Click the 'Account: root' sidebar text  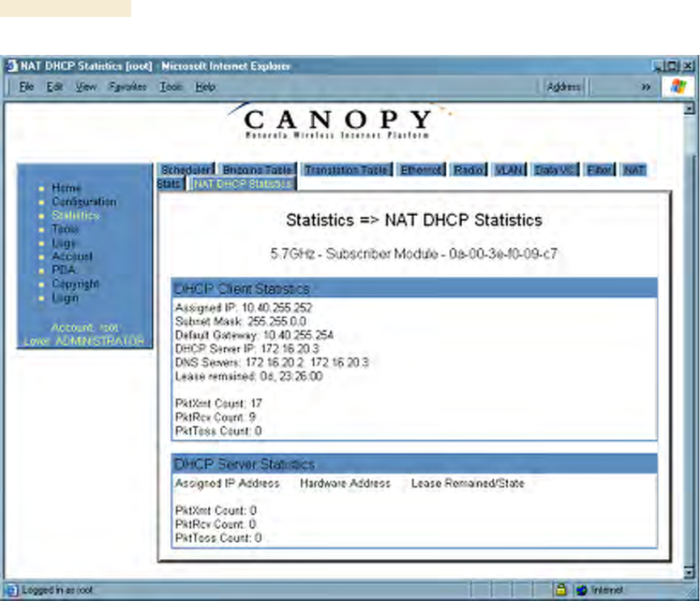[85, 328]
